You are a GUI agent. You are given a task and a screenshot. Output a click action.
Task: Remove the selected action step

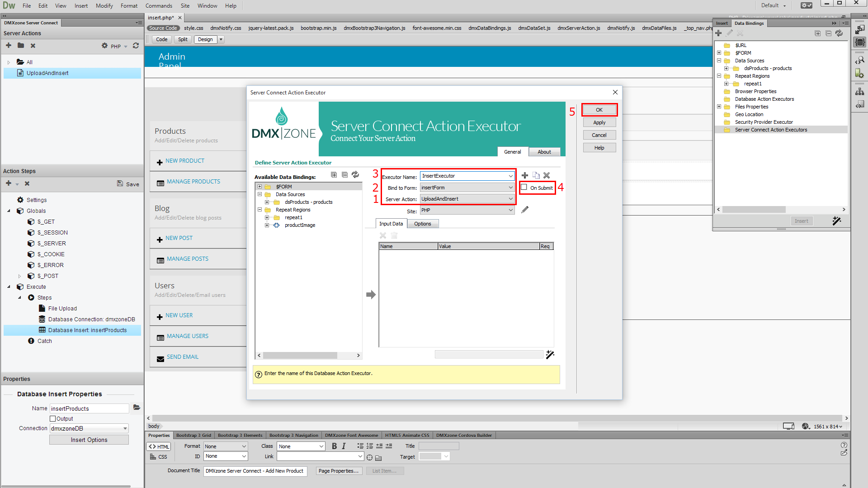coord(27,183)
